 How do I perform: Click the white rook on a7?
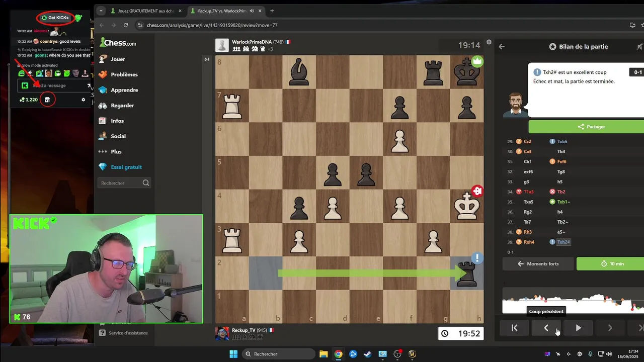232,105
